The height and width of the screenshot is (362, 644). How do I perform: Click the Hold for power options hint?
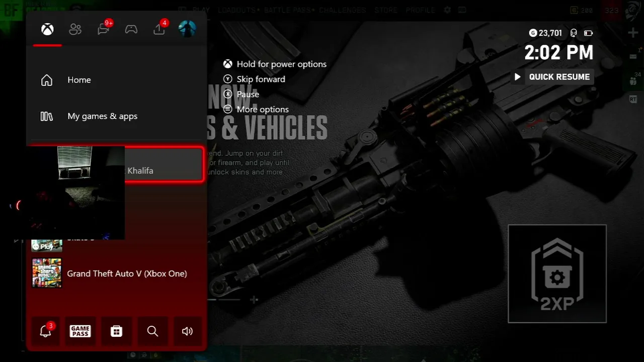275,64
